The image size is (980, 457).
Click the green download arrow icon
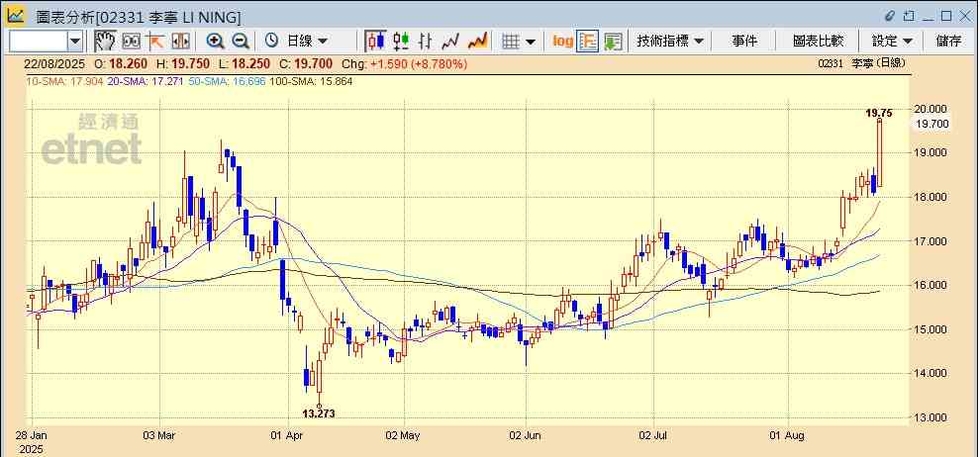click(x=613, y=42)
